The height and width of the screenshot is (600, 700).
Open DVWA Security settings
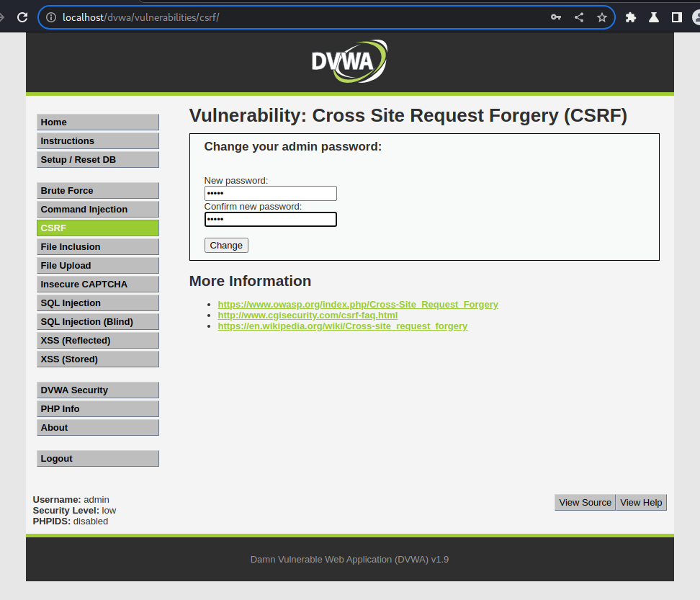[x=98, y=390]
